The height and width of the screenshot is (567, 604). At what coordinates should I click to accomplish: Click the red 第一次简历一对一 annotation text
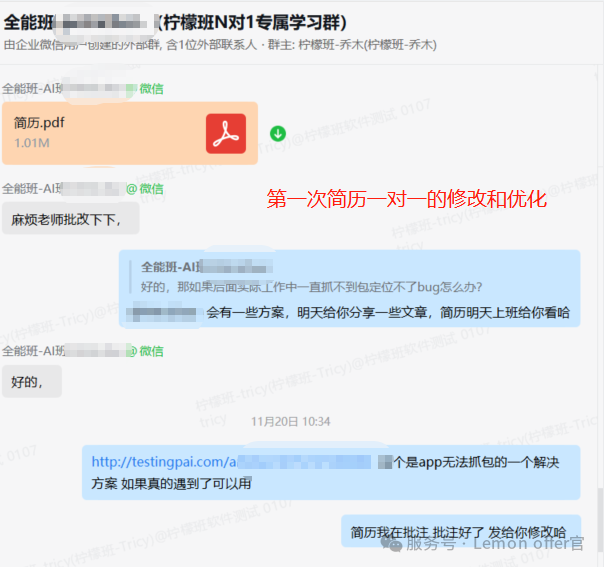tap(406, 199)
